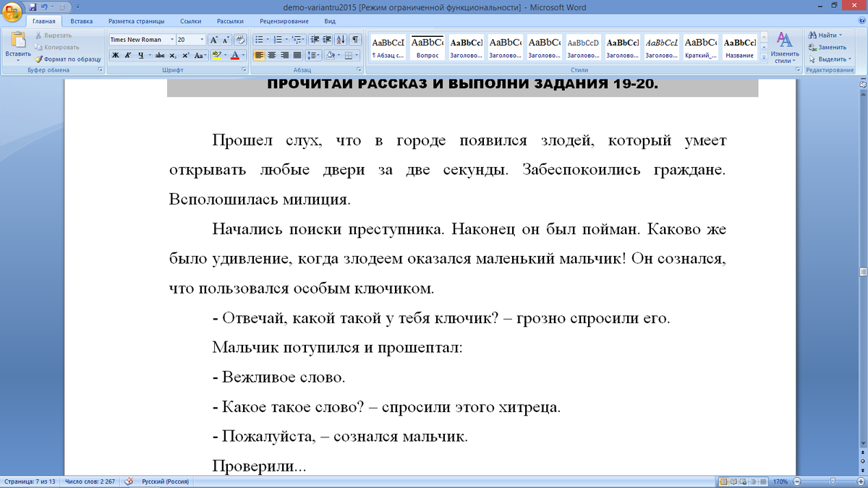The width and height of the screenshot is (868, 488).
Task: Switch to Ссылки tab
Action: coord(191,21)
